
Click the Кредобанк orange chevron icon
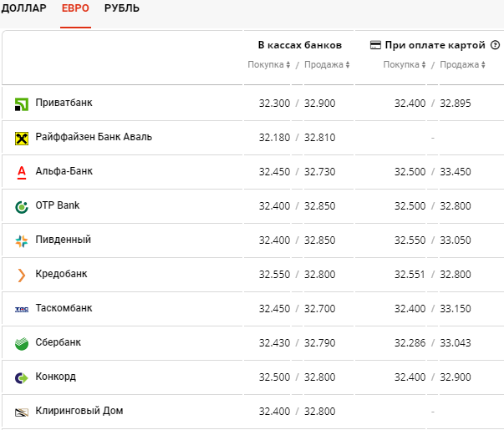[22, 275]
